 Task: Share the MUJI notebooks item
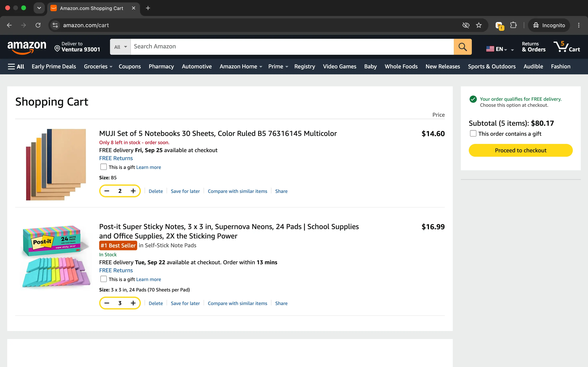[x=281, y=191]
